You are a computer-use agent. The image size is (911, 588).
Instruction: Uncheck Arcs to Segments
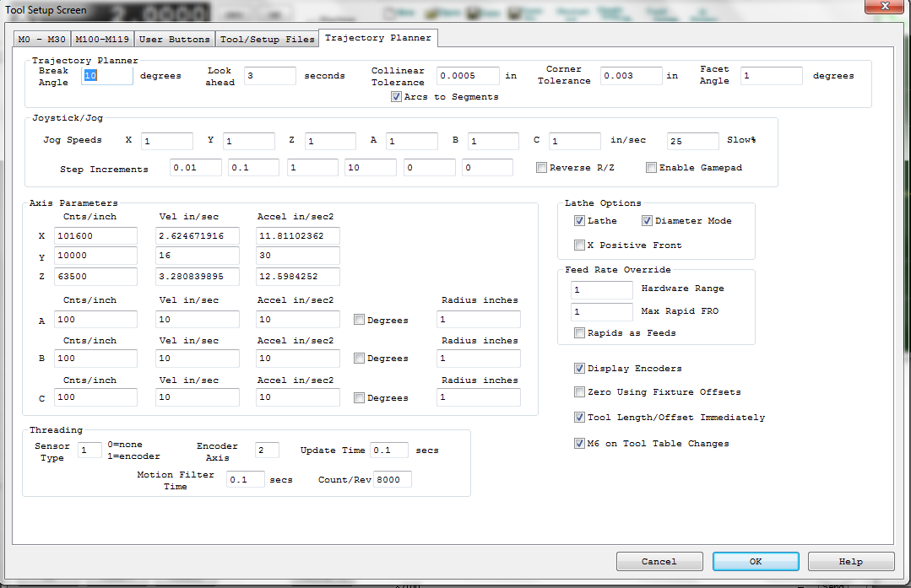397,97
